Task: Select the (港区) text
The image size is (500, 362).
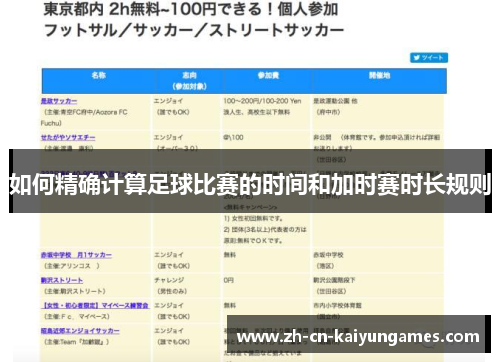Action: pos(325,266)
